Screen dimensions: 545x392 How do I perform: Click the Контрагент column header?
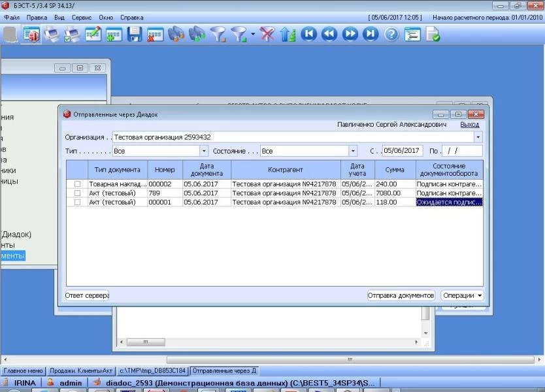click(286, 170)
